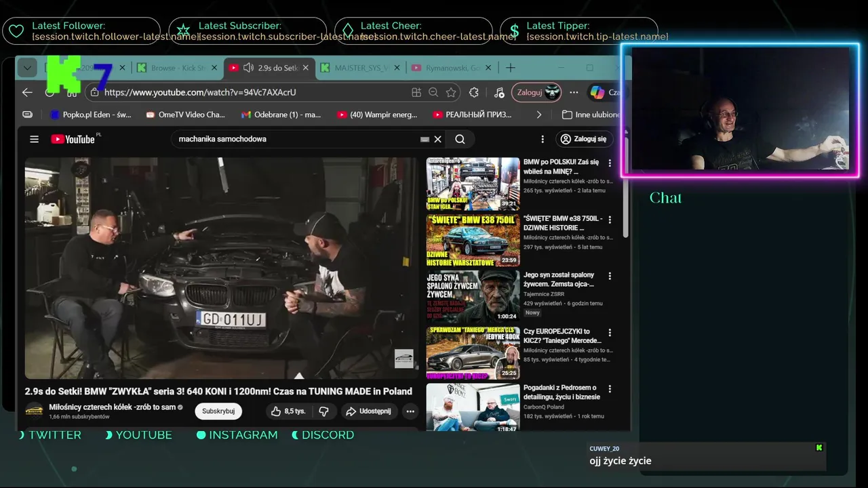
Task: Open ŚWIĘTE BMW E38 750iL thumbnail
Action: tap(473, 241)
